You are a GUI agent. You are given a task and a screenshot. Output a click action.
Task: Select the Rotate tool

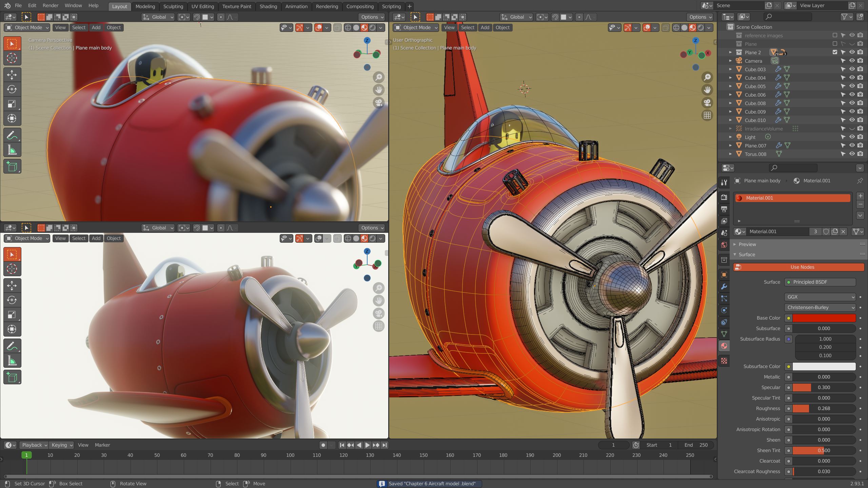[12, 89]
